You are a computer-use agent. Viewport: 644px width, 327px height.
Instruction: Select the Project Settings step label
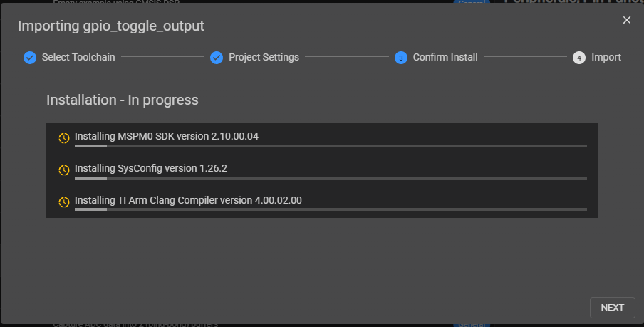pos(264,57)
